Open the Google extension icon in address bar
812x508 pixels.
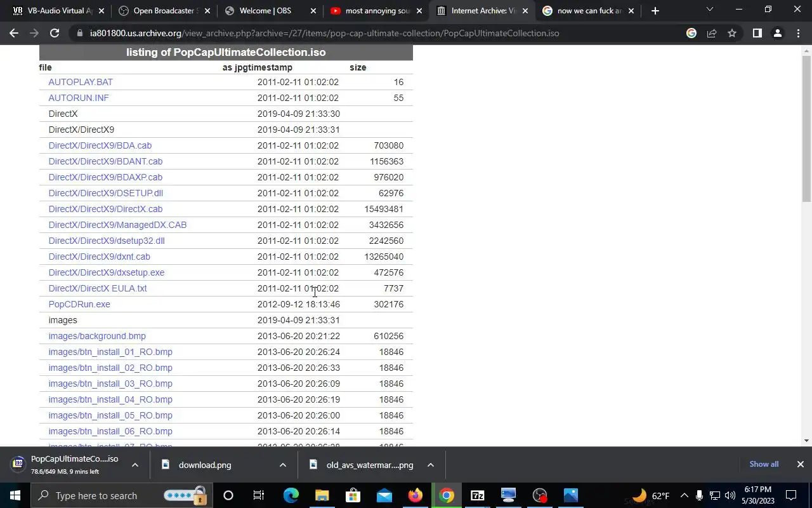691,33
